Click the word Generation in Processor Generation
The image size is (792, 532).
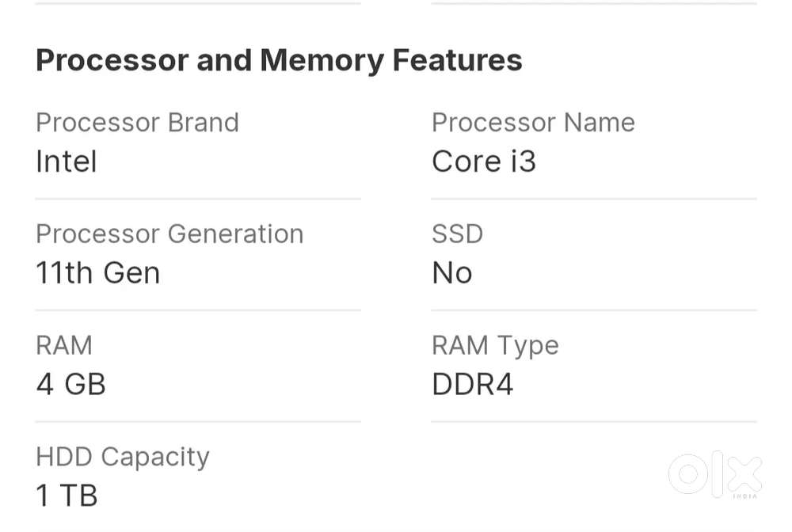236,234
